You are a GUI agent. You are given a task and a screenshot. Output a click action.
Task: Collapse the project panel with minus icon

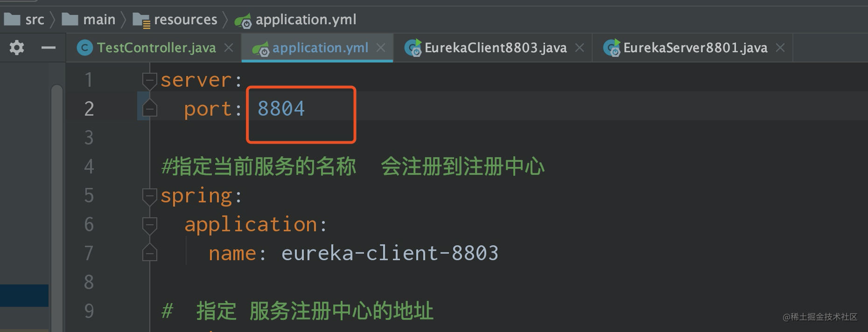(48, 48)
